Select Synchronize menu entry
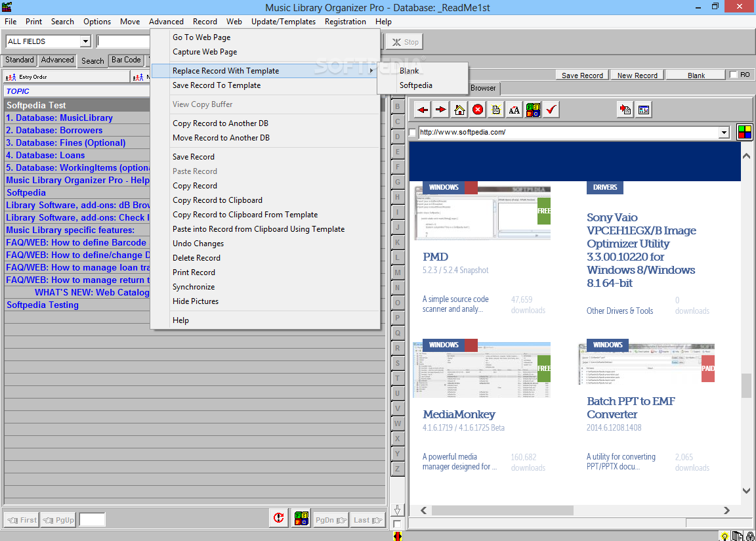 pyautogui.click(x=194, y=287)
